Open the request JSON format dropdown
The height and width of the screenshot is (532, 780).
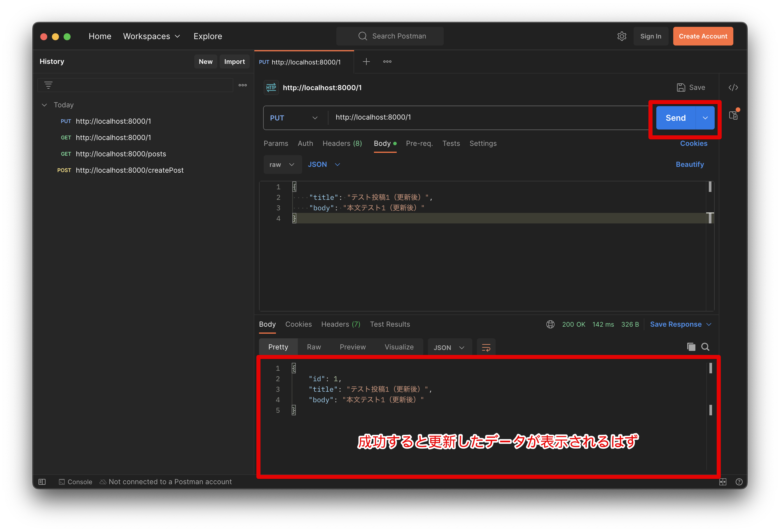pos(324,164)
